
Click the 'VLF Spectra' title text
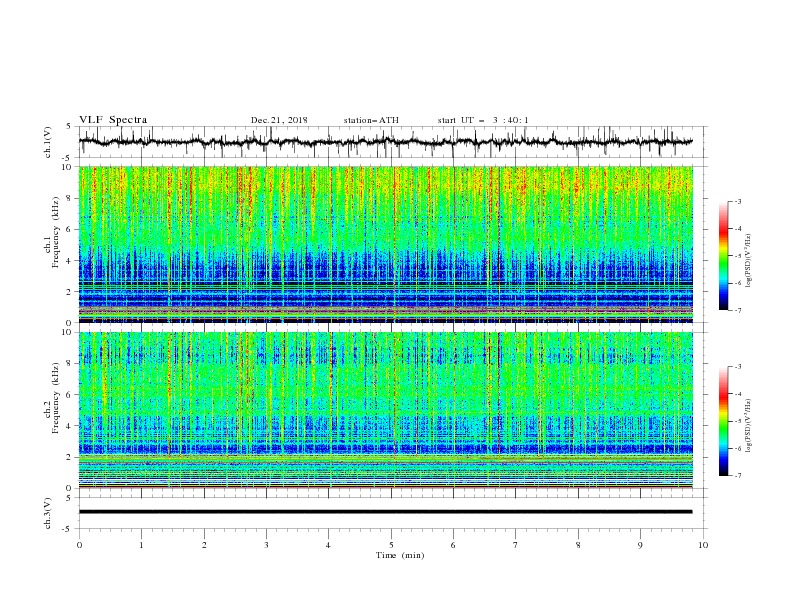113,120
